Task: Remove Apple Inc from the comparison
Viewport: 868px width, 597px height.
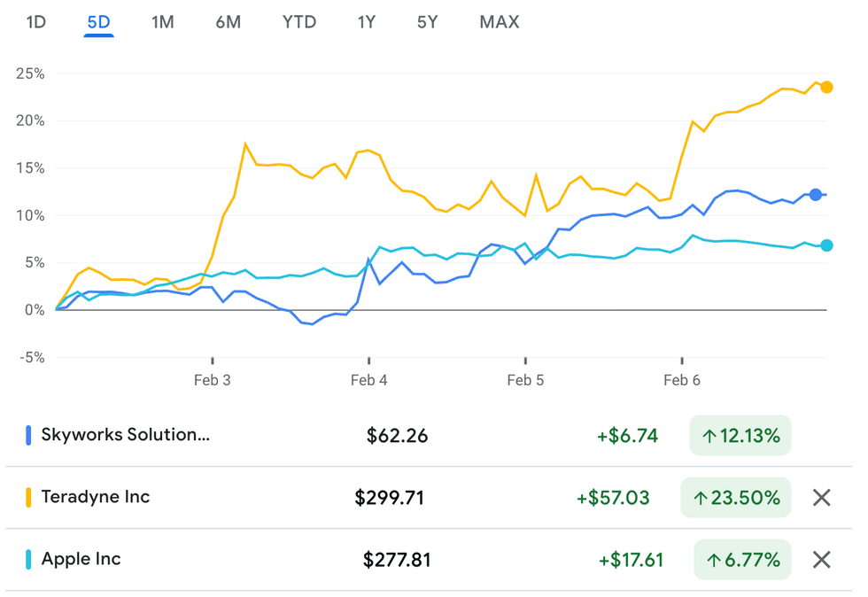Action: point(821,559)
